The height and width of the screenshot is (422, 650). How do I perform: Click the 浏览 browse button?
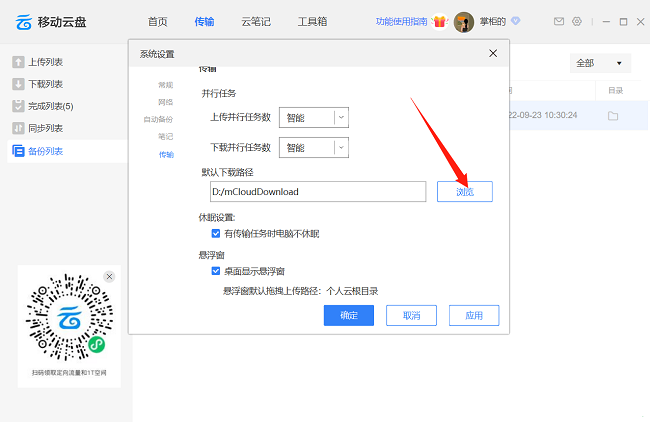(465, 192)
